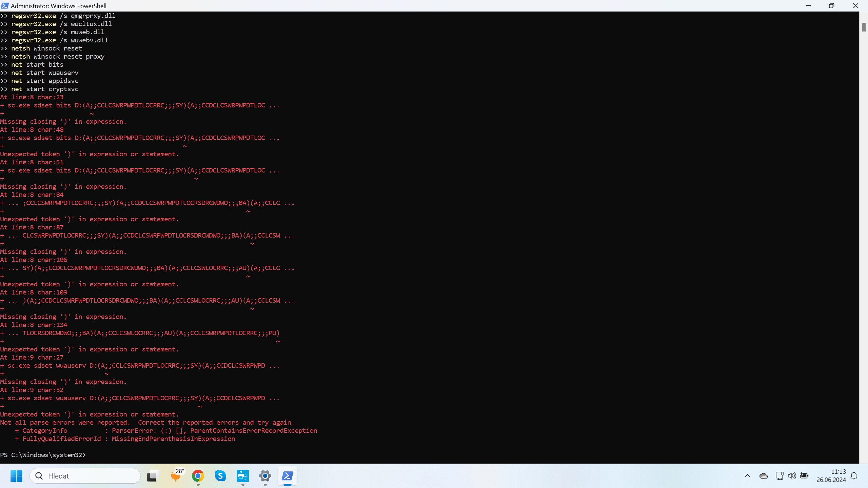Launch Google Chrome from the taskbar
The height and width of the screenshot is (488, 868).
[198, 476]
